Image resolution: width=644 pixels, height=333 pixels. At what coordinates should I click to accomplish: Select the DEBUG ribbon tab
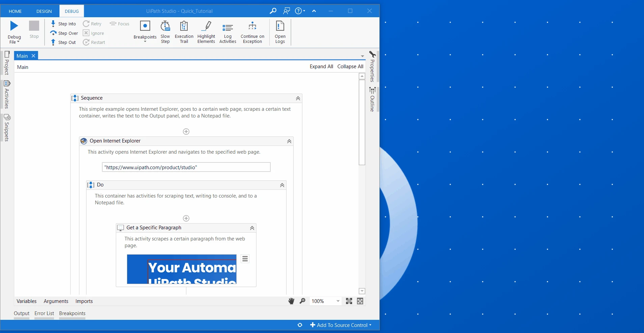(x=72, y=11)
